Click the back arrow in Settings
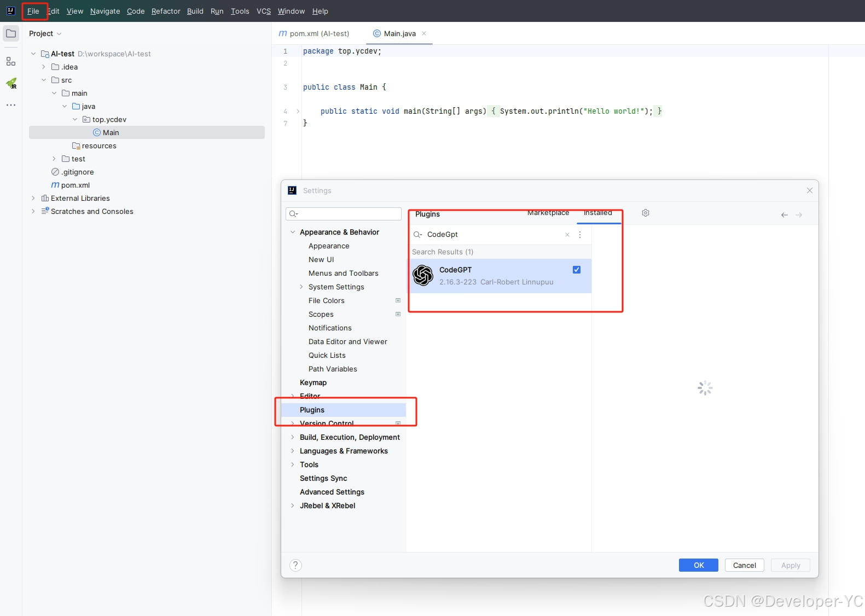 pyautogui.click(x=784, y=215)
